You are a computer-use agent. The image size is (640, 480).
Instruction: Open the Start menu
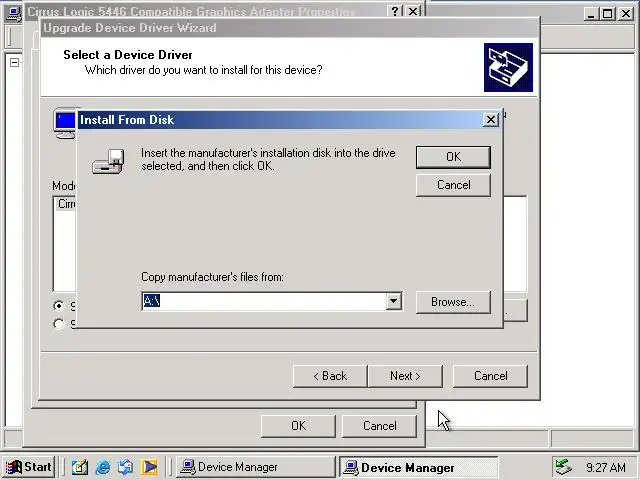tap(29, 467)
